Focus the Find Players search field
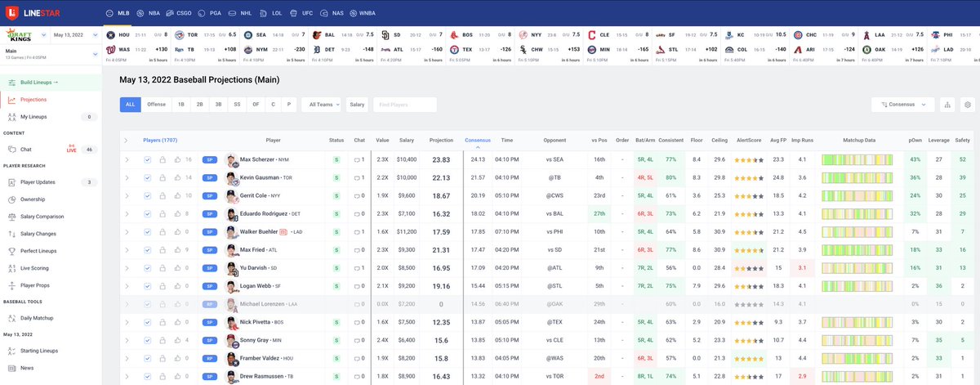 click(x=404, y=105)
